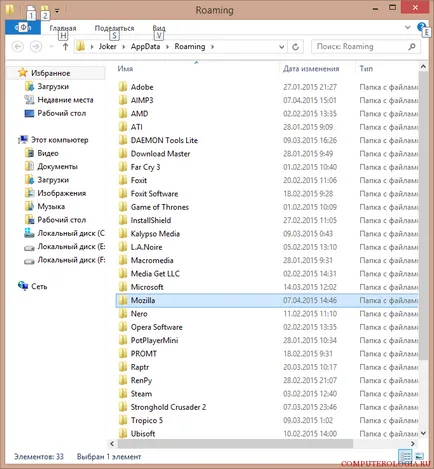Image resolution: width=434 pixels, height=469 pixels.
Task: Open the Help question mark icon
Action: pos(421,27)
